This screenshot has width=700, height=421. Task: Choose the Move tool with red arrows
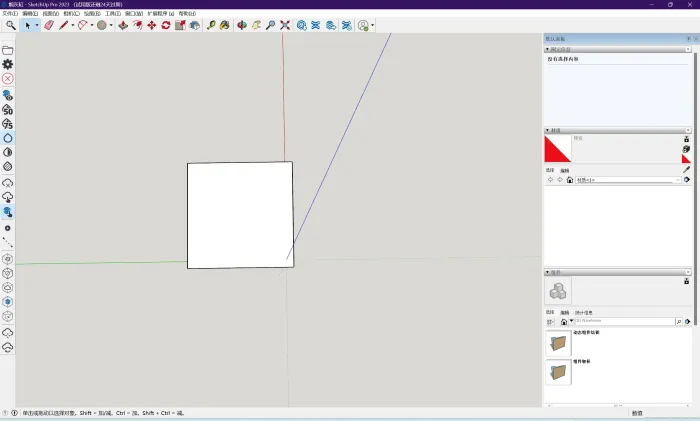point(152,25)
